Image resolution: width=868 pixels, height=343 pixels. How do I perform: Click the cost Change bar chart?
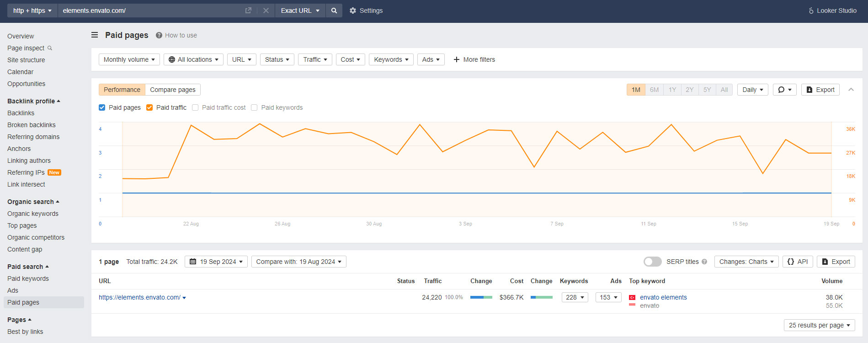tap(542, 297)
